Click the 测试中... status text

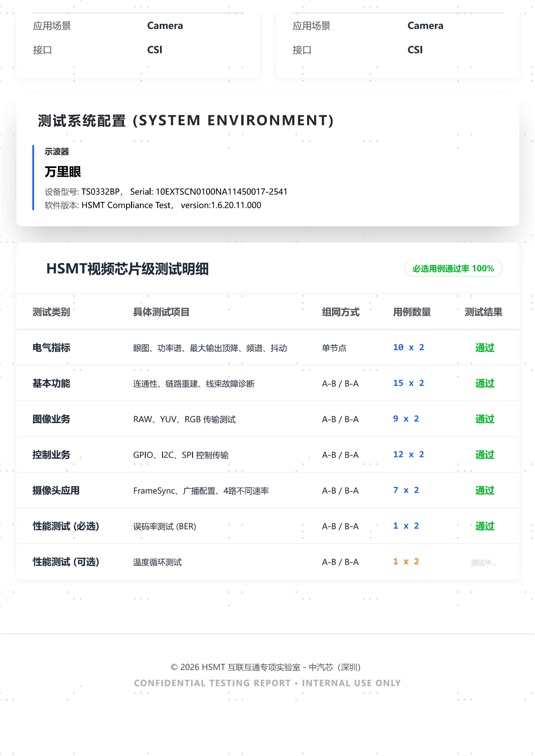483,562
